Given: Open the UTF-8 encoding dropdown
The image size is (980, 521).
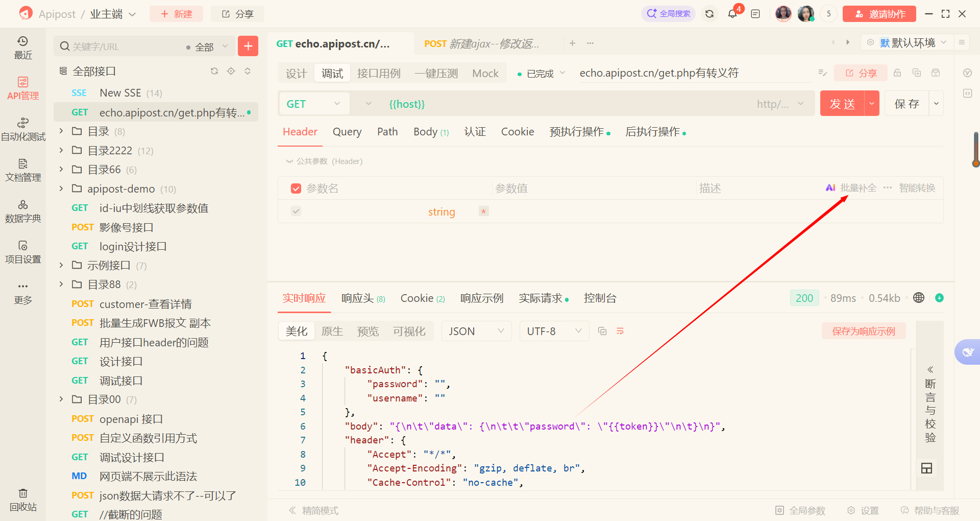Looking at the screenshot, I should tap(554, 331).
